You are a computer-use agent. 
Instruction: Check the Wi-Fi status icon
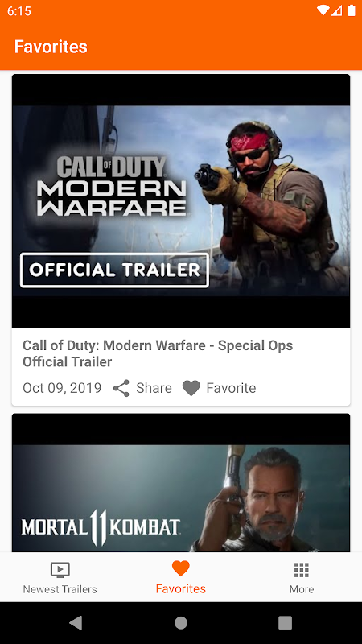[323, 10]
